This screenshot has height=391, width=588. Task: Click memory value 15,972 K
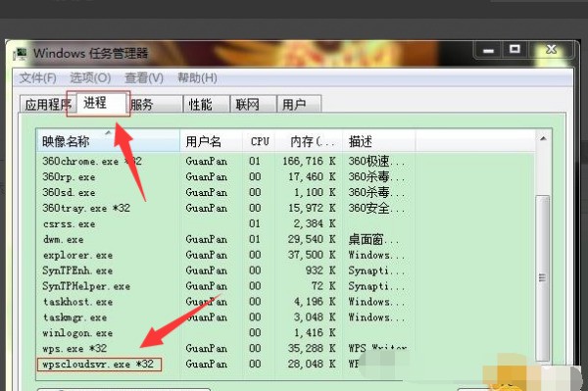[312, 208]
